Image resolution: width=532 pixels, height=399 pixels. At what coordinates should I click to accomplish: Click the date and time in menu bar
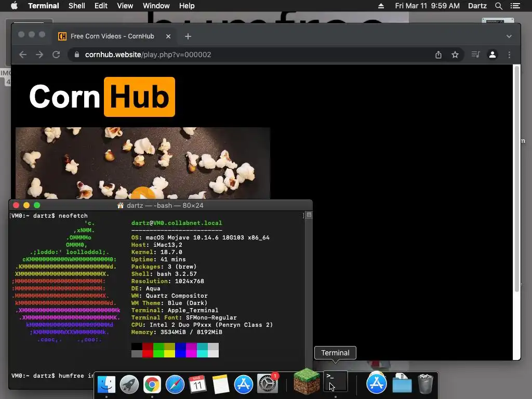[427, 6]
